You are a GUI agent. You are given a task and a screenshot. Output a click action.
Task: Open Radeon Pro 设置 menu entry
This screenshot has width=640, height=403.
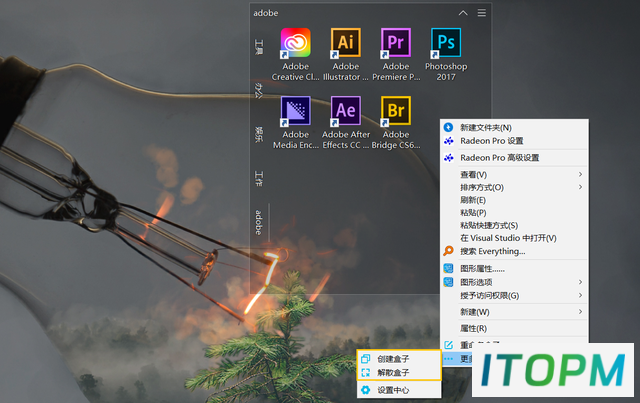pos(514,141)
